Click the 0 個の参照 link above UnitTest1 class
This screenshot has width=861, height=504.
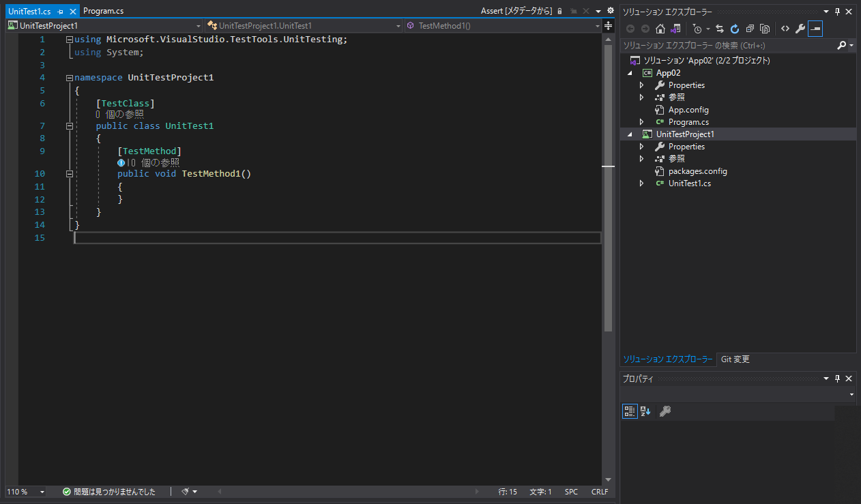pos(120,115)
